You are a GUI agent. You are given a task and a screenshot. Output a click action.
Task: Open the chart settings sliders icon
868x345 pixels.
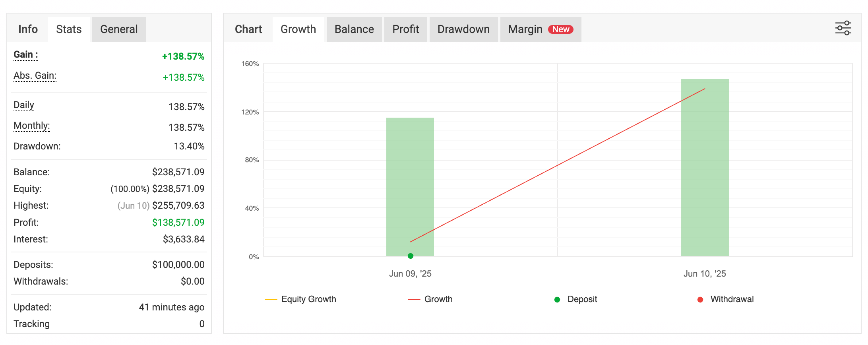pos(843,28)
